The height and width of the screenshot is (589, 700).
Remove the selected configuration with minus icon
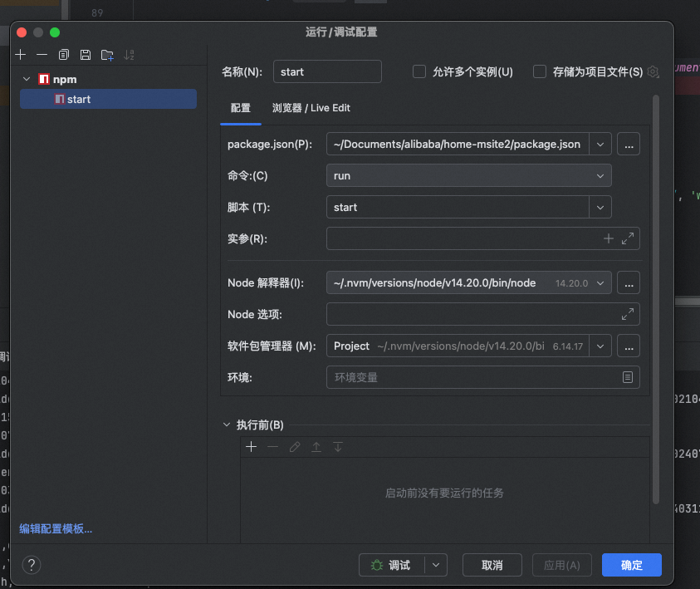click(x=42, y=55)
